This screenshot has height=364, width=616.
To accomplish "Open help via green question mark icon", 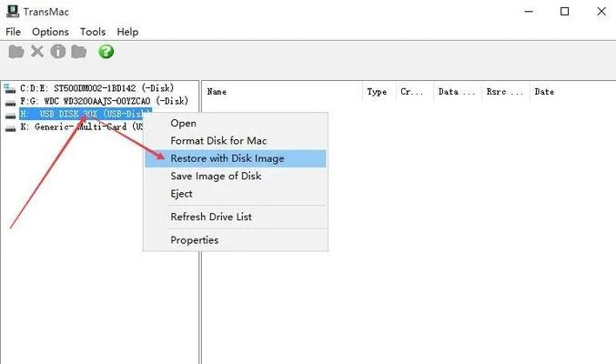I will (x=106, y=52).
